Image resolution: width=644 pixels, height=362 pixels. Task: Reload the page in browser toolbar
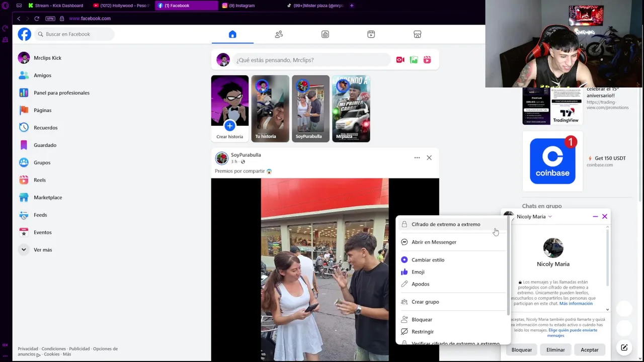(37, 19)
